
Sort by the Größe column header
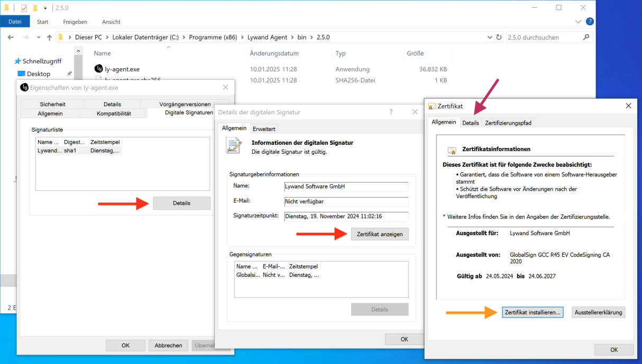click(x=415, y=53)
